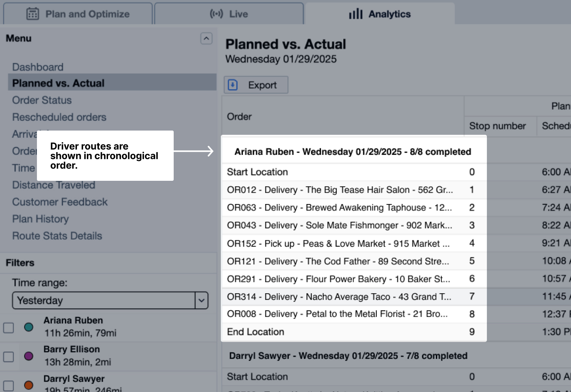Click Barry Ellison's purple color dot
Viewport: 571px width, 392px height.
29,356
